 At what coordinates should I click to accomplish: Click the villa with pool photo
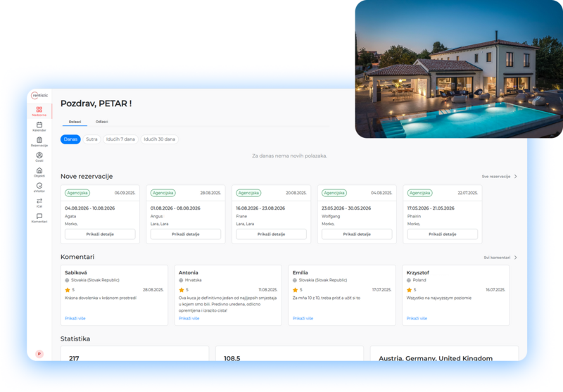(458, 69)
